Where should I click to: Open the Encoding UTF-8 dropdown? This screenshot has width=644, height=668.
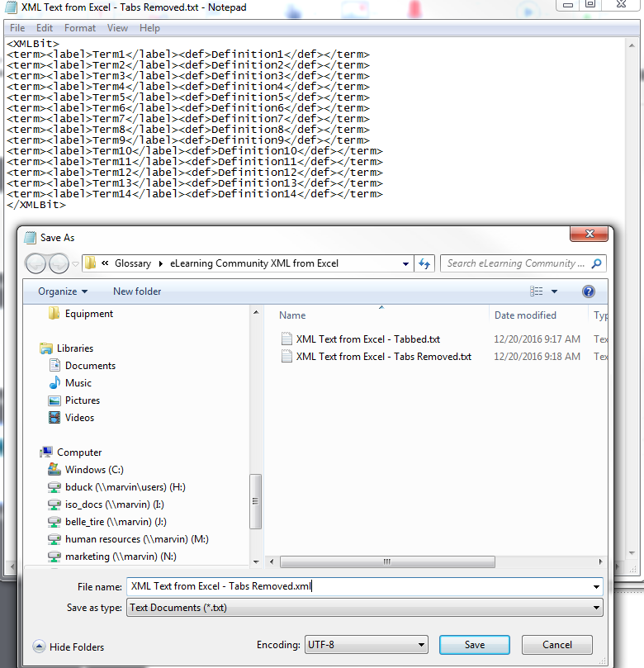[367, 645]
